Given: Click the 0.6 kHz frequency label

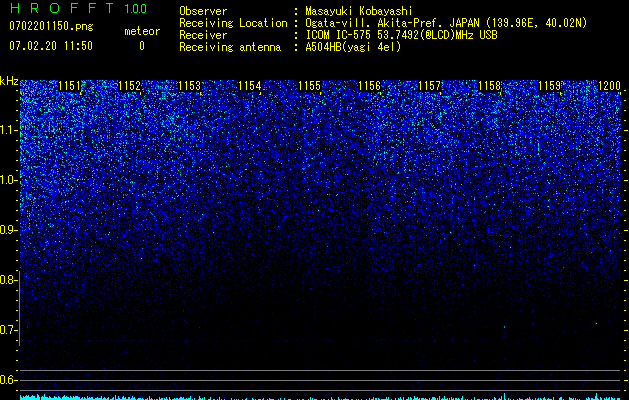Looking at the screenshot, I should coord(7,380).
